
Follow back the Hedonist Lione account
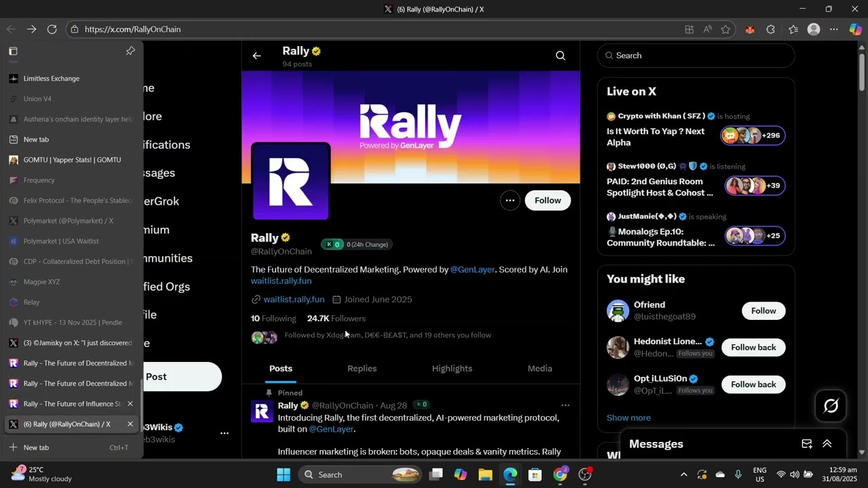pyautogui.click(x=753, y=347)
